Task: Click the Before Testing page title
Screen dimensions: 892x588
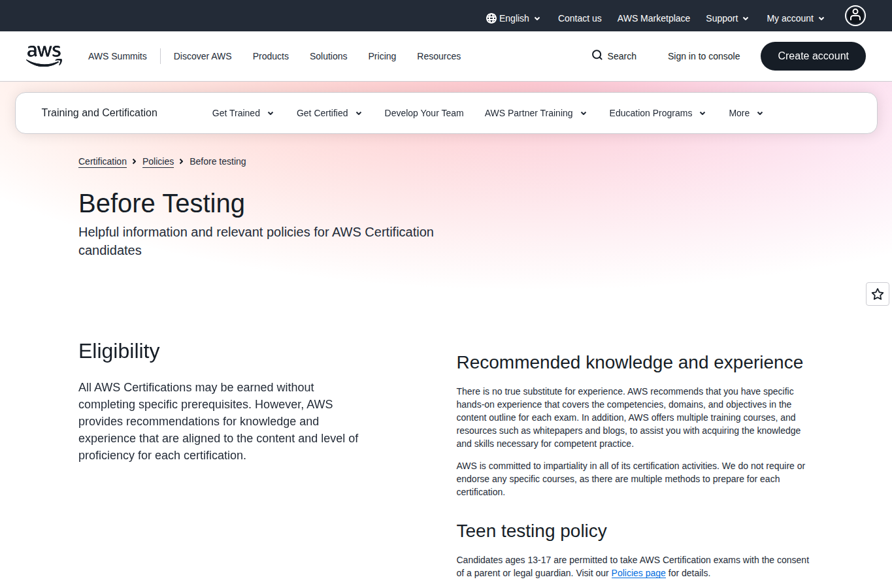Action: point(161,204)
